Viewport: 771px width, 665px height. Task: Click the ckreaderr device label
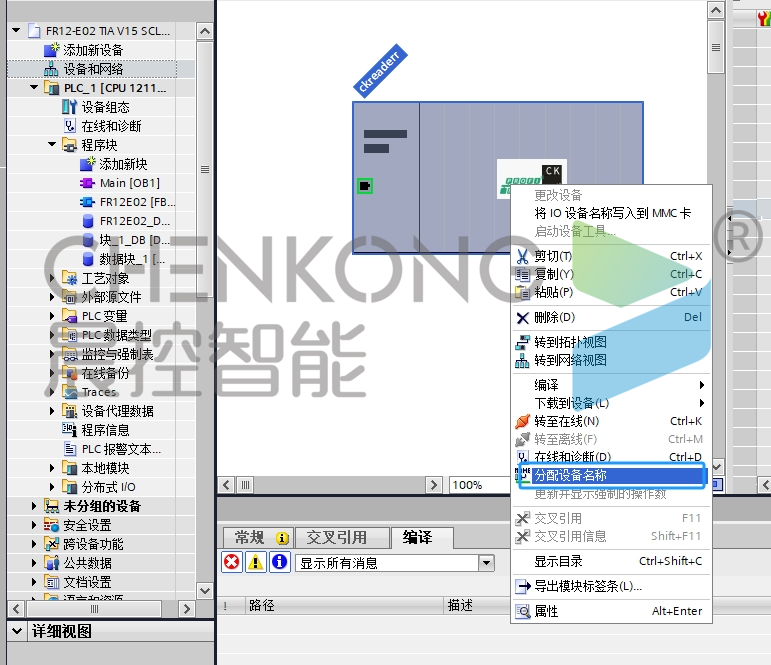(380, 71)
